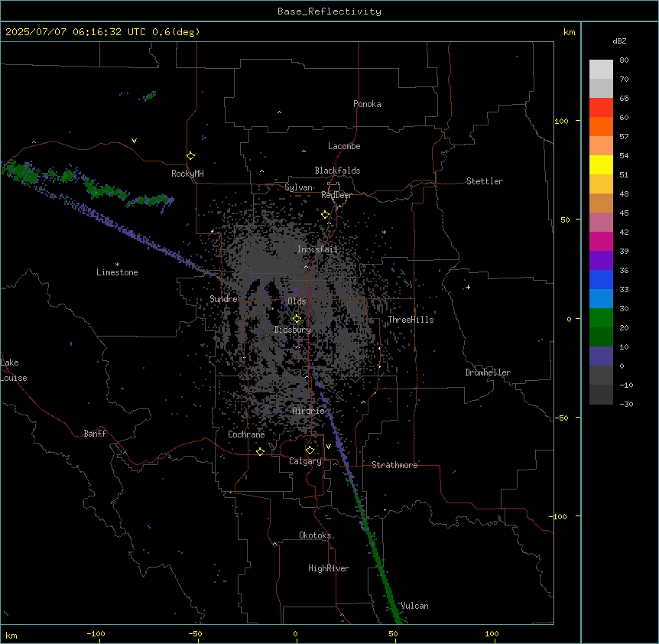The image size is (659, 644).
Task: Click the royal blue 33-36 dBZ swatch
Action: click(601, 279)
